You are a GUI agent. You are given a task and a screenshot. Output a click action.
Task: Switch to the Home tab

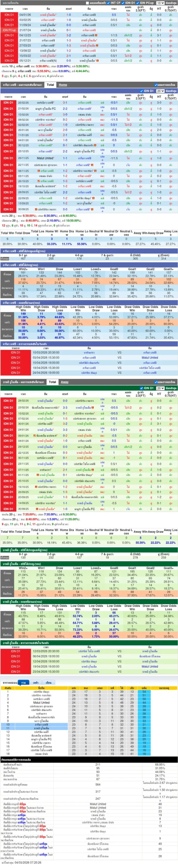pos(63,85)
